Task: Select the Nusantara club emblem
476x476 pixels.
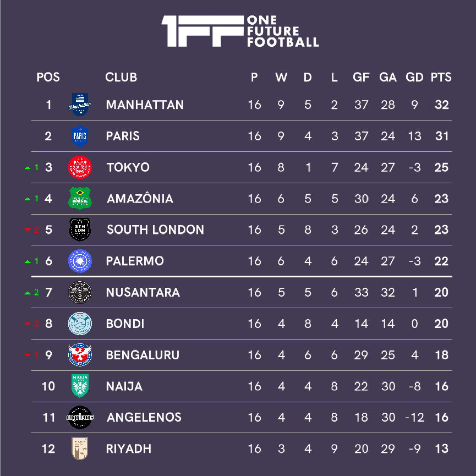Action: [x=80, y=292]
